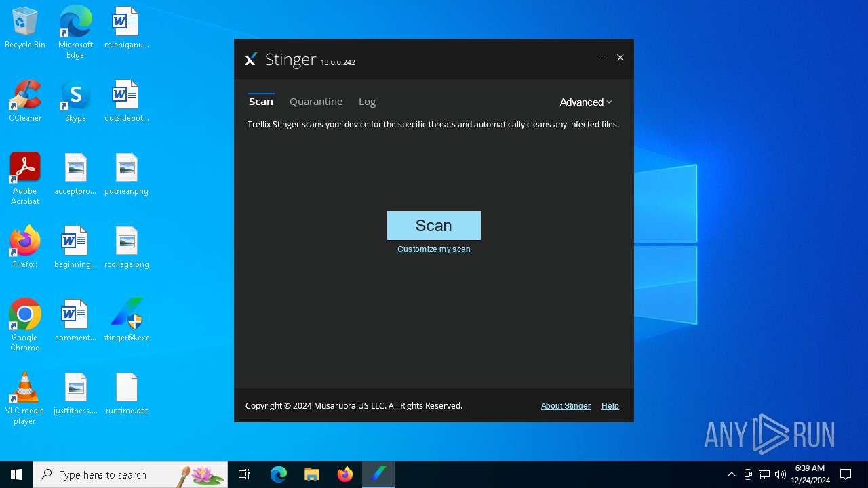The image size is (868, 488).
Task: Open the clock and date flyout
Action: pyautogui.click(x=810, y=474)
